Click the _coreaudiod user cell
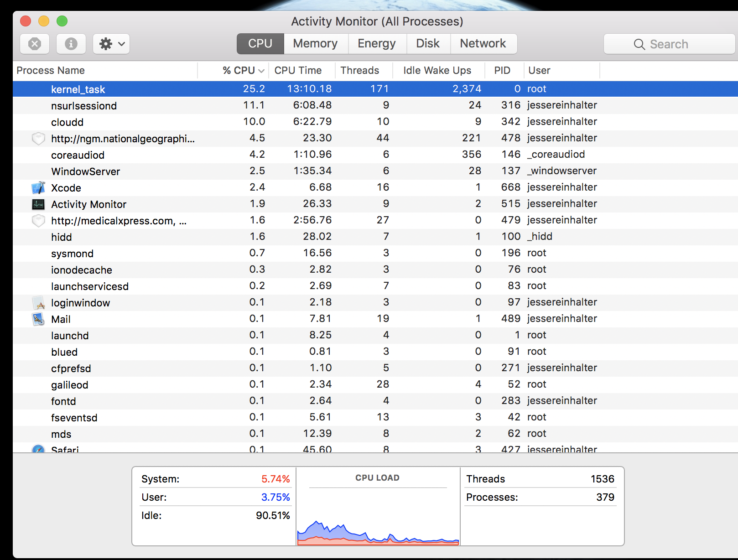This screenshot has width=738, height=560. click(x=556, y=154)
